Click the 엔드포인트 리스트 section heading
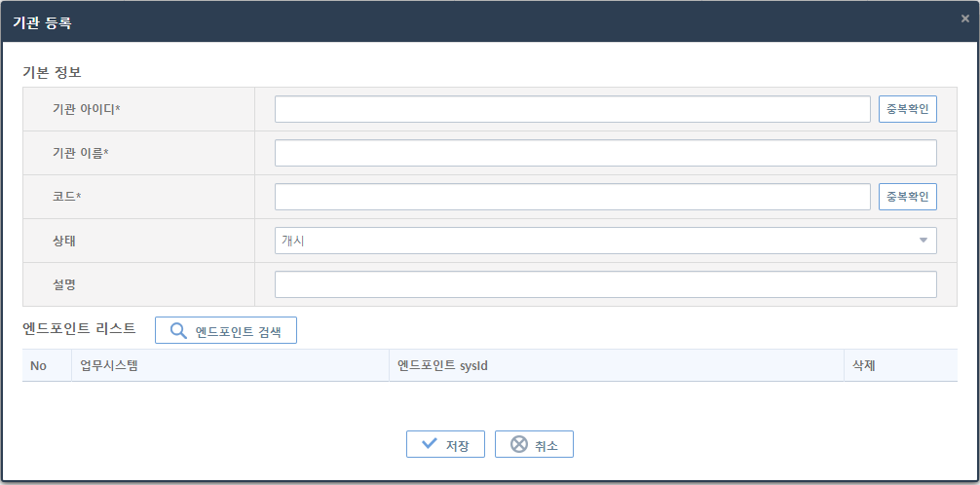 [x=79, y=328]
